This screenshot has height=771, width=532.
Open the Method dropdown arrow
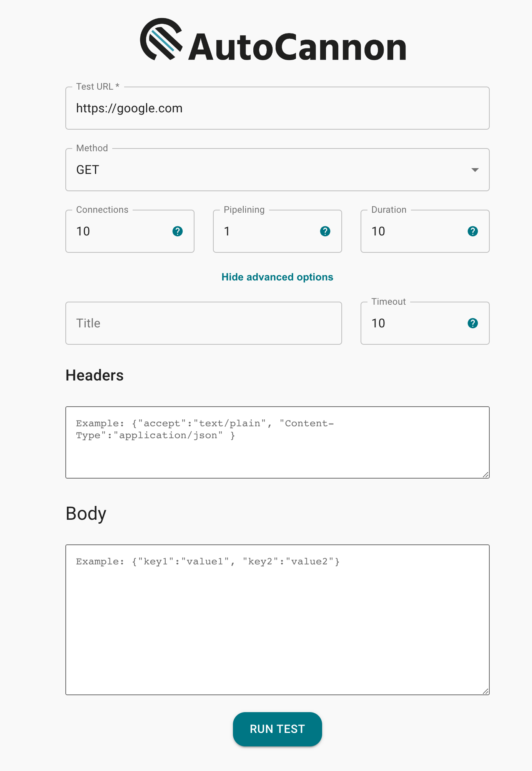475,170
